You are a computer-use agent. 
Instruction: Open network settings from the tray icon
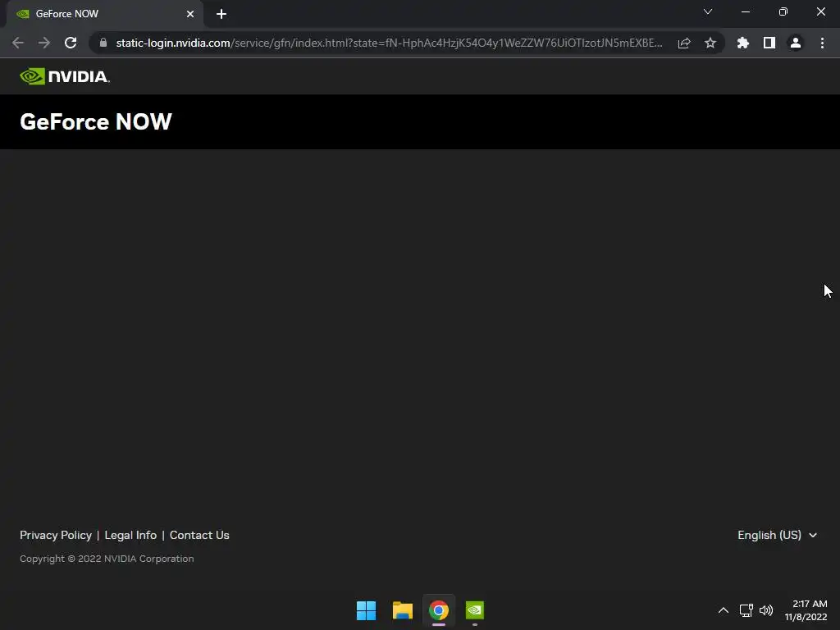pos(746,610)
